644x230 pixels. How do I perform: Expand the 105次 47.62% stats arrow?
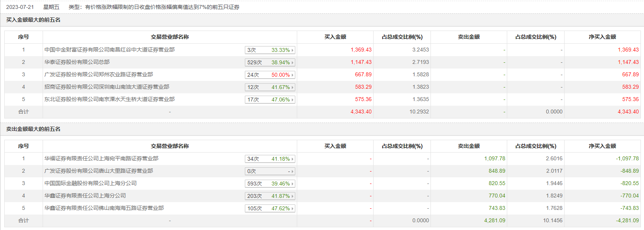(293, 209)
